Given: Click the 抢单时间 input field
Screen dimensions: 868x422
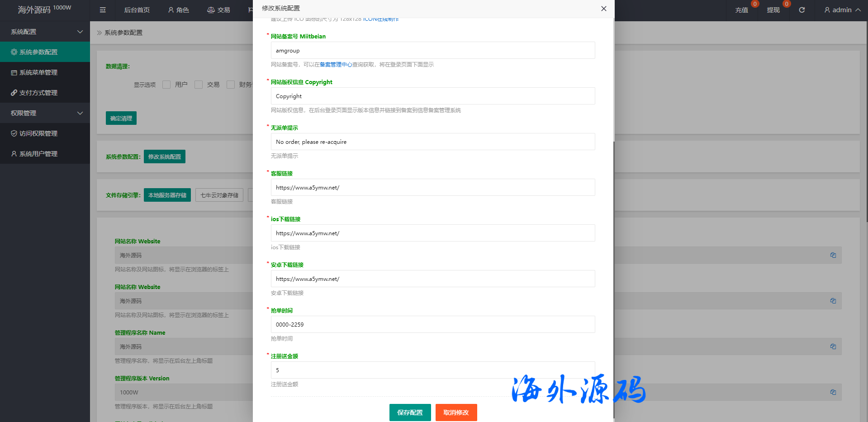Looking at the screenshot, I should (x=432, y=324).
